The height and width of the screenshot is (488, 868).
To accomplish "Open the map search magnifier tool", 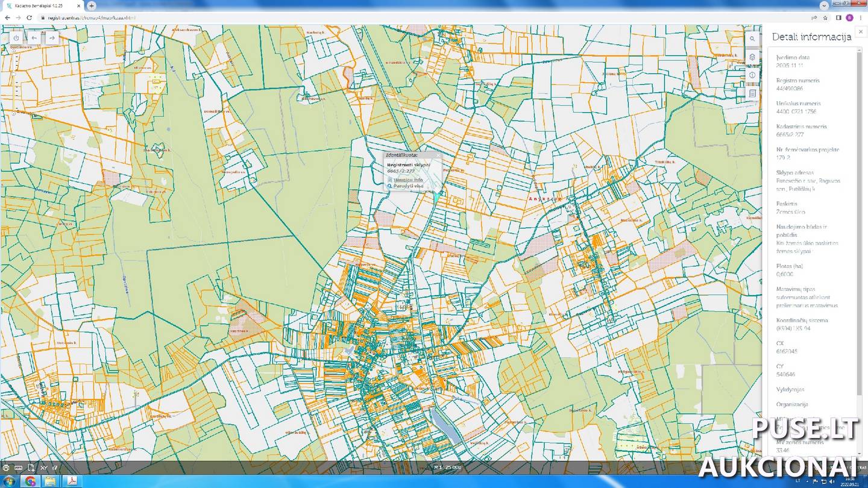I will 752,39.
